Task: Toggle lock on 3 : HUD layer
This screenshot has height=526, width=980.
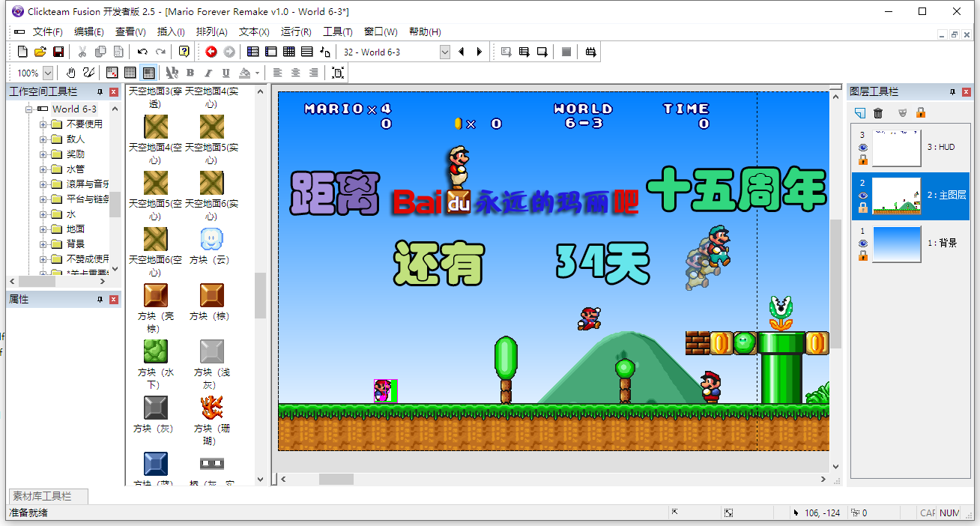Action: (x=863, y=160)
